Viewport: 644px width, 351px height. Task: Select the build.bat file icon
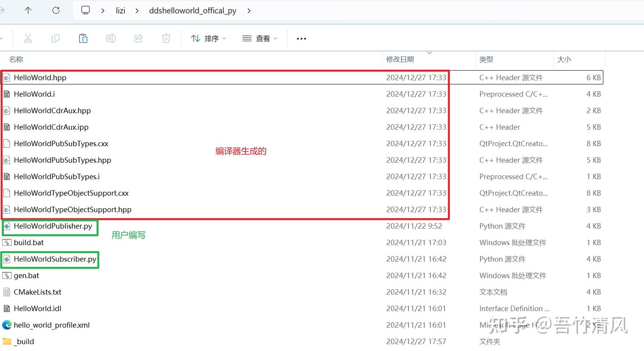pyautogui.click(x=7, y=243)
